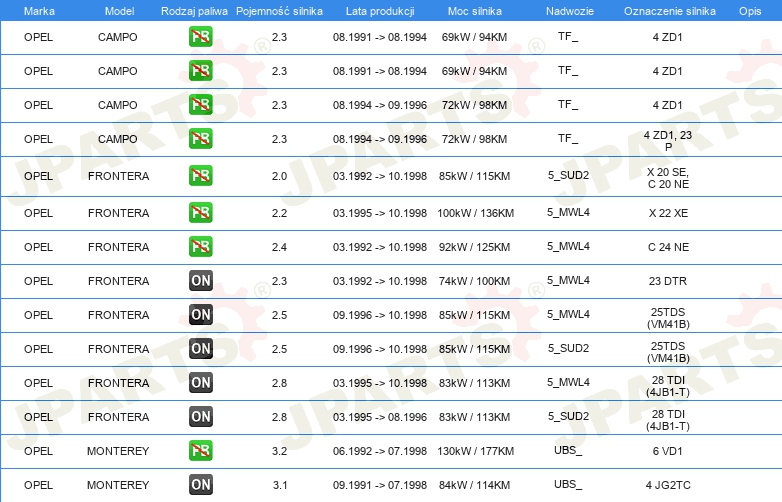Click MONTEREY model in the 6 VD1 row
Screen dimensions: 782x502
[118, 451]
